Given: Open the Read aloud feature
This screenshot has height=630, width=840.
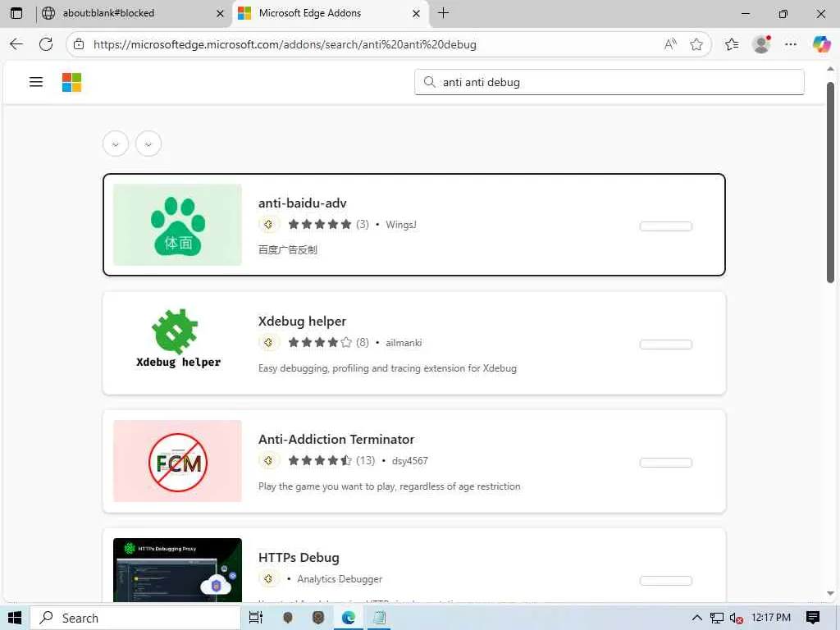Looking at the screenshot, I should point(670,44).
